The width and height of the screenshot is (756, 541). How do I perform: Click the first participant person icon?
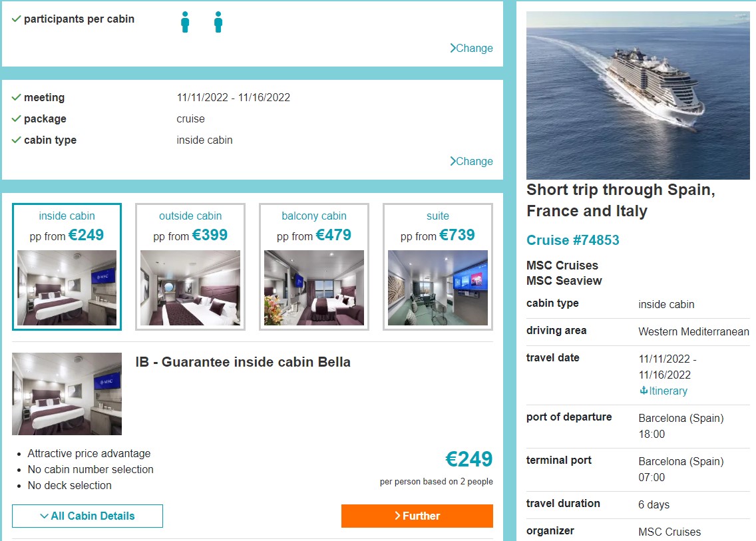coord(185,22)
